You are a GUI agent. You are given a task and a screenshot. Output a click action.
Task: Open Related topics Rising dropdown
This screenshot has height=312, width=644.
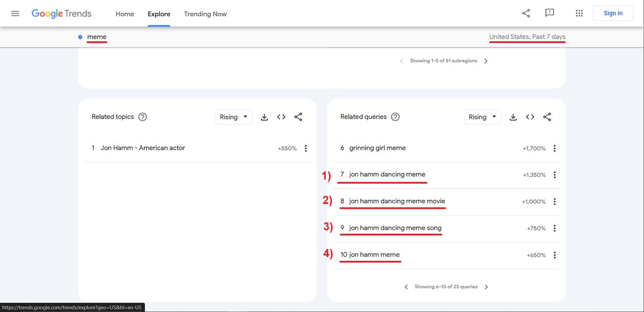coord(234,117)
